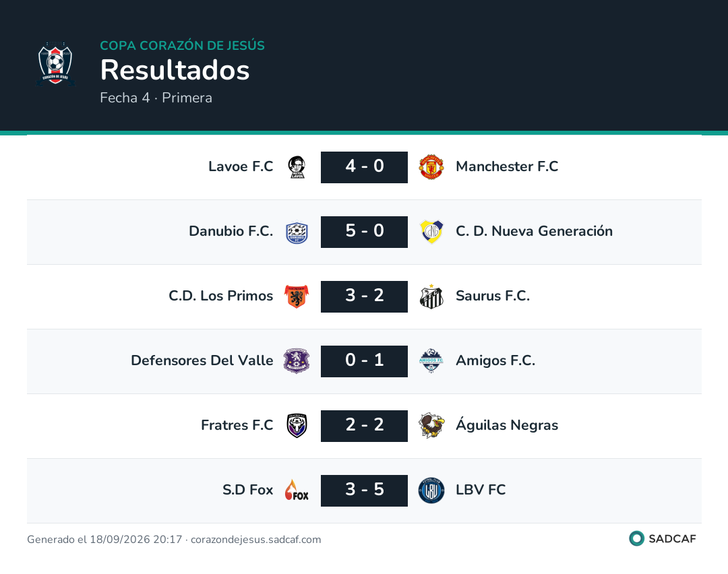Open the 4 - 0 score box
This screenshot has width=728, height=574.
click(365, 167)
